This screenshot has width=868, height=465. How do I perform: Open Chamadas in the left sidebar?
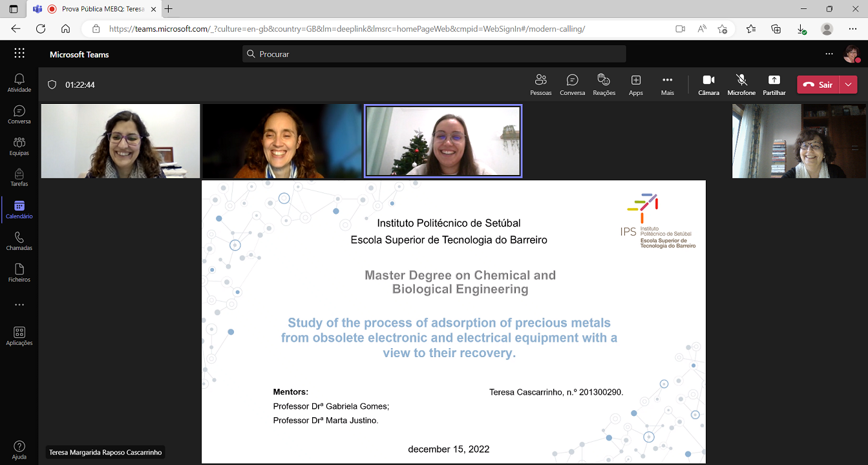click(x=19, y=242)
